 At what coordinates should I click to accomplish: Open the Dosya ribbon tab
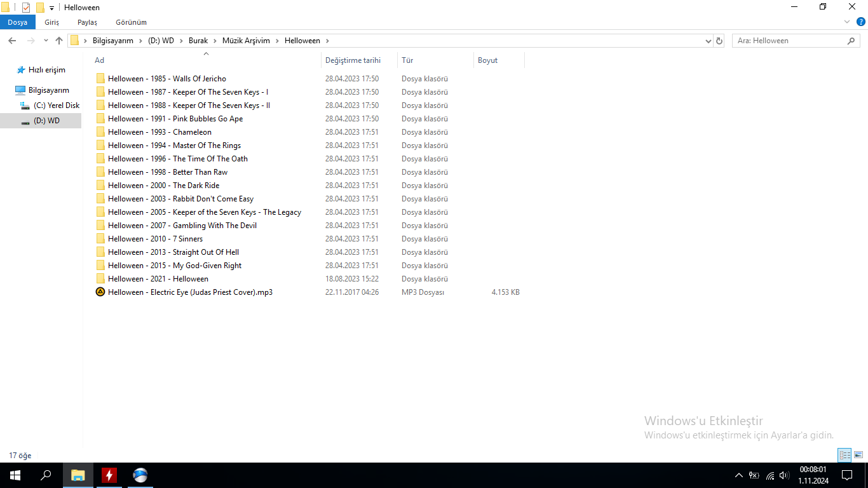[x=18, y=22]
